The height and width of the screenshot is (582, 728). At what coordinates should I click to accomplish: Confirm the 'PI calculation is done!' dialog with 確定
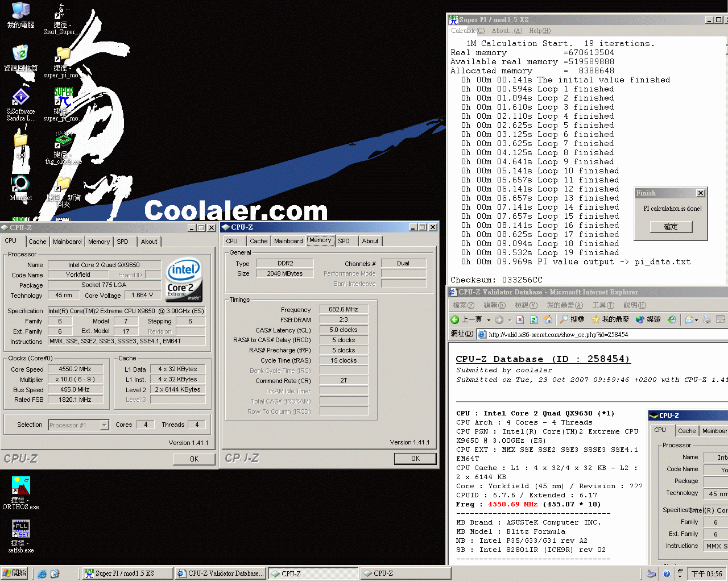[x=671, y=227]
